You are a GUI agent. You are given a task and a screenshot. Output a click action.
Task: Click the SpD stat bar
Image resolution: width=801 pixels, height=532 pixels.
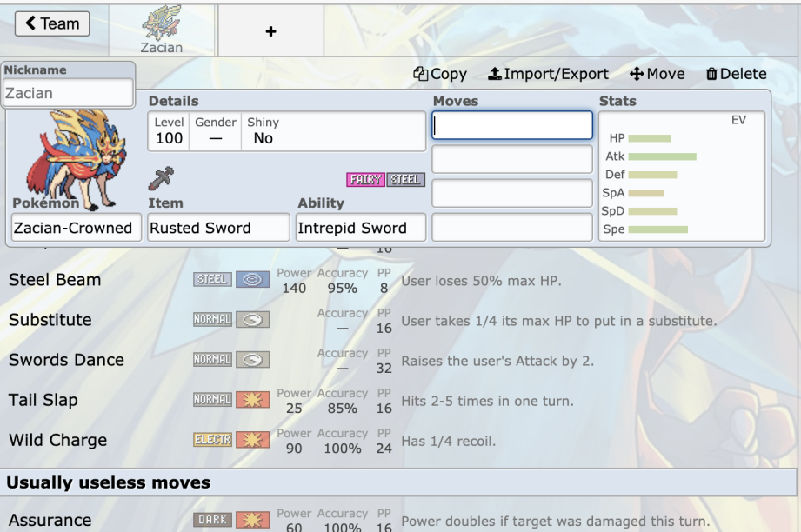coord(652,211)
